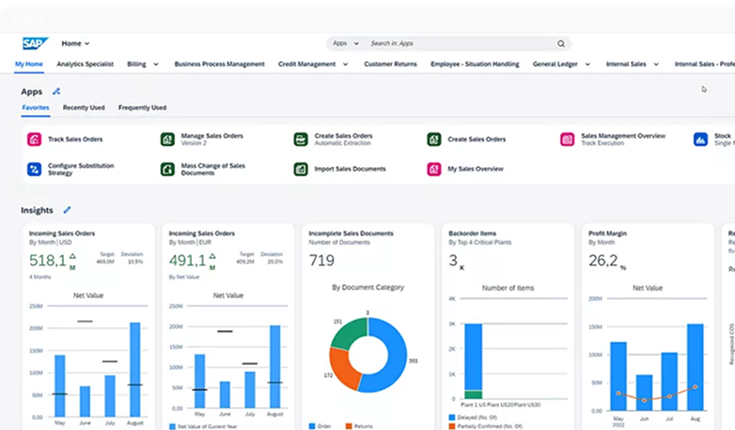Open Manage Sales Orders Version 2 icon

pyautogui.click(x=167, y=139)
